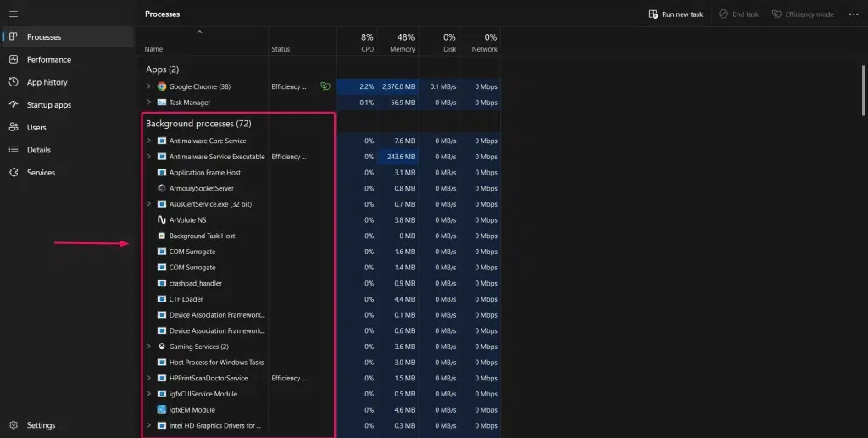The width and height of the screenshot is (868, 438).
Task: Open the Users page
Action: (x=68, y=127)
